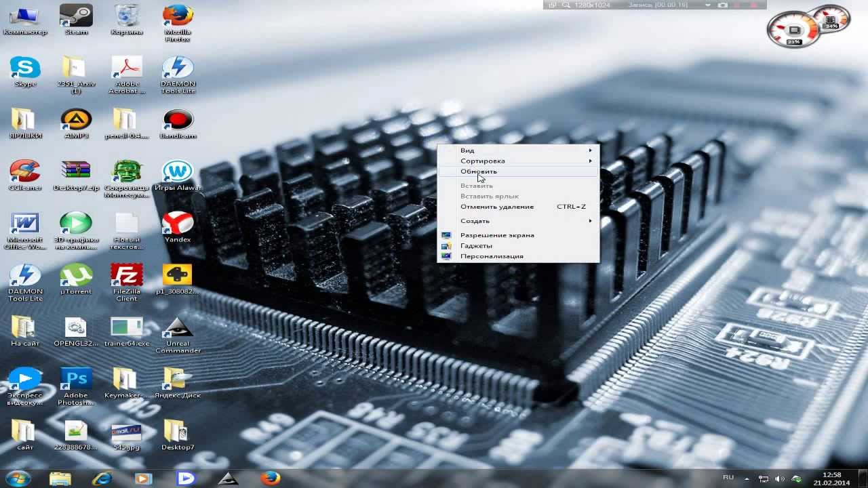
Task: Choose Обновить in the context menu
Action: pos(518,171)
